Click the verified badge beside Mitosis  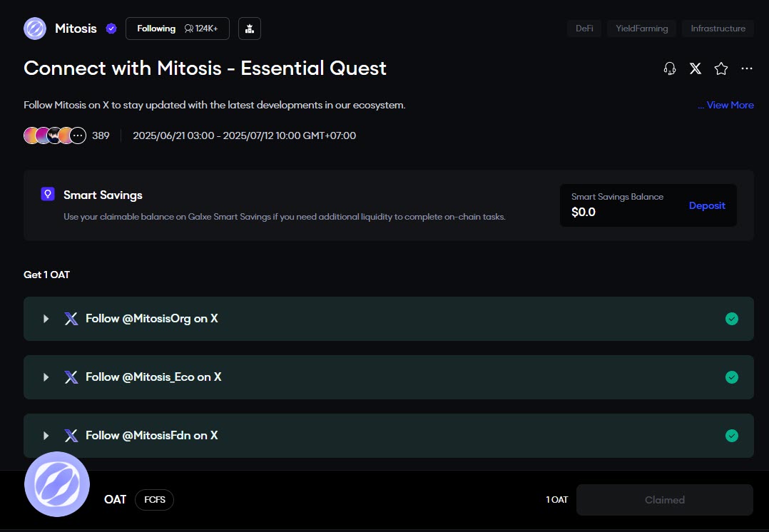click(111, 29)
